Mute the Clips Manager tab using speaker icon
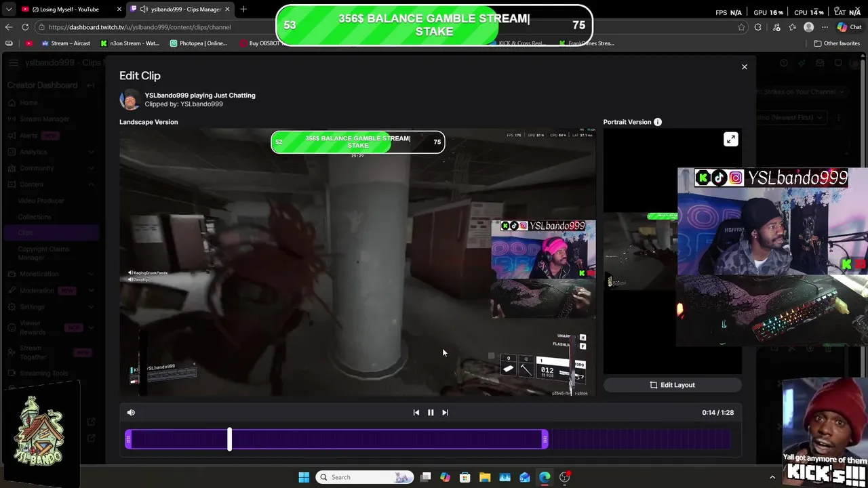This screenshot has width=868, height=488. point(144,9)
